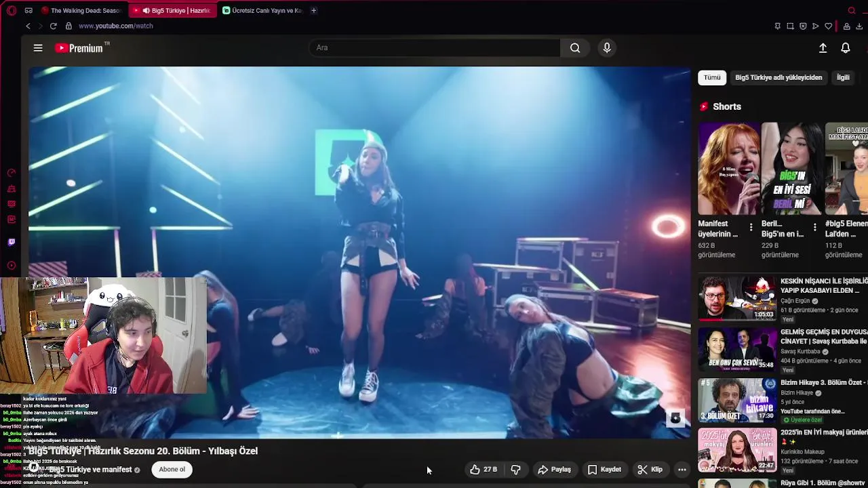Image resolution: width=868 pixels, height=488 pixels.
Task: Open Rüya Gibi 1. Bölüm video title
Action: [x=824, y=483]
